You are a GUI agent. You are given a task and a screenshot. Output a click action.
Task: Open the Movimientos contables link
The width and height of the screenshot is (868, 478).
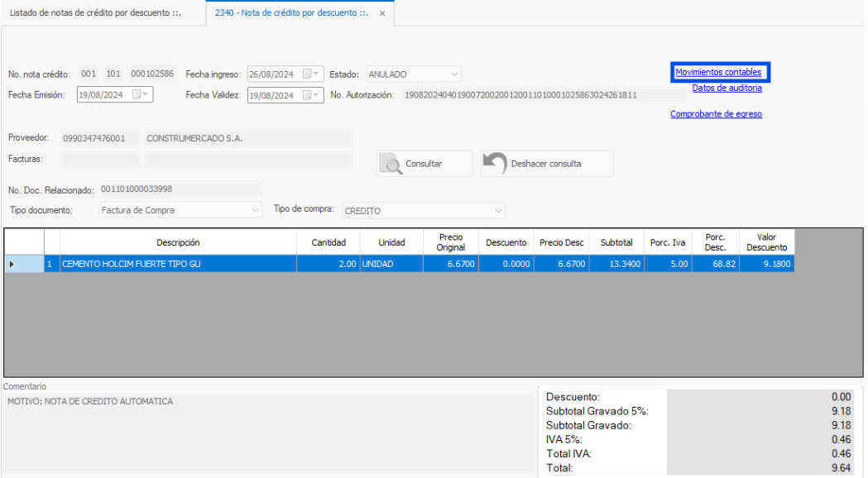pos(718,73)
